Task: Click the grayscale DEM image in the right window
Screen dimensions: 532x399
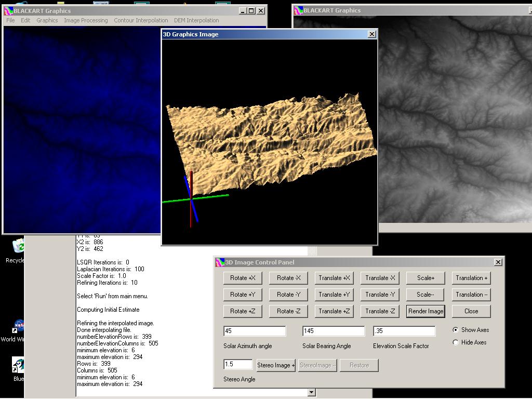Action: (455, 119)
